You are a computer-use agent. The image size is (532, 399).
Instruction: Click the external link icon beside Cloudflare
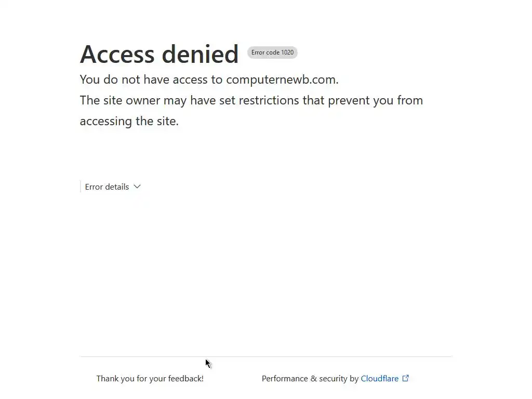(x=405, y=378)
